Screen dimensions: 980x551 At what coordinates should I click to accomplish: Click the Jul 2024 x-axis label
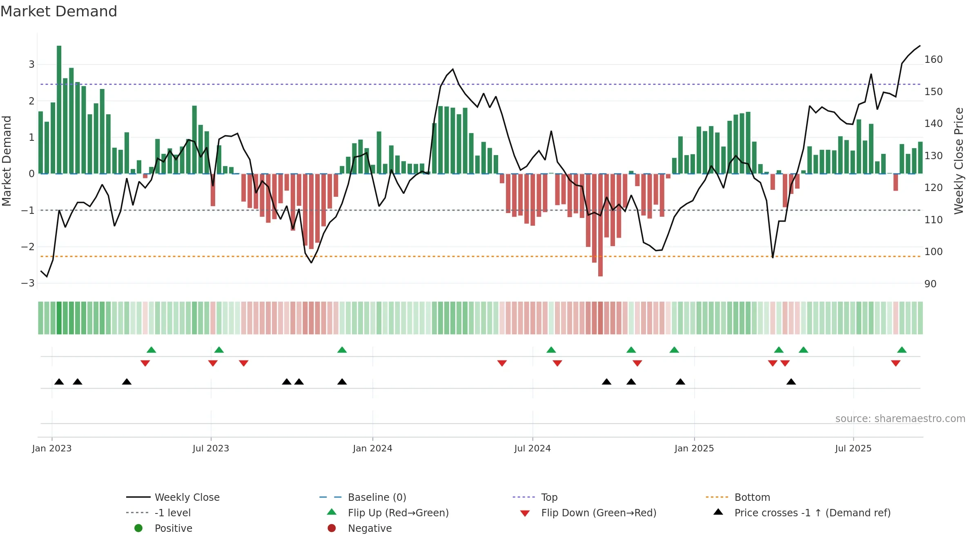532,449
